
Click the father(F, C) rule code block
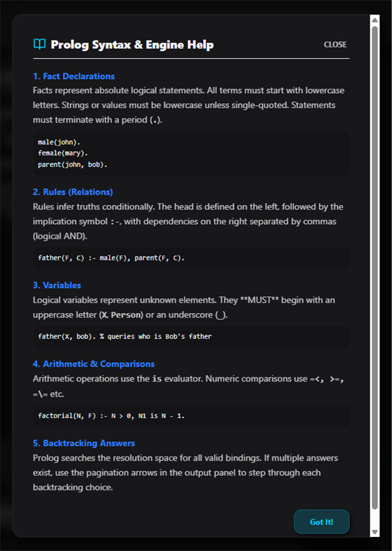(x=191, y=258)
